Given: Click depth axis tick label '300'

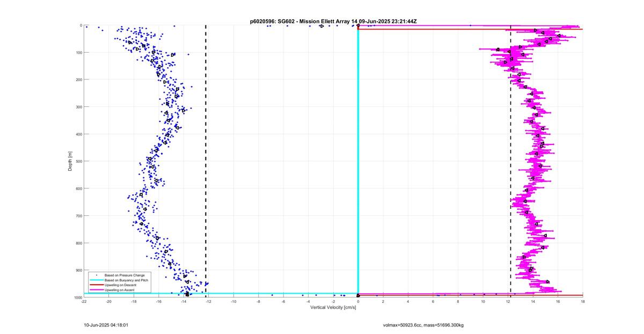Looking at the screenshot, I should point(78,107).
